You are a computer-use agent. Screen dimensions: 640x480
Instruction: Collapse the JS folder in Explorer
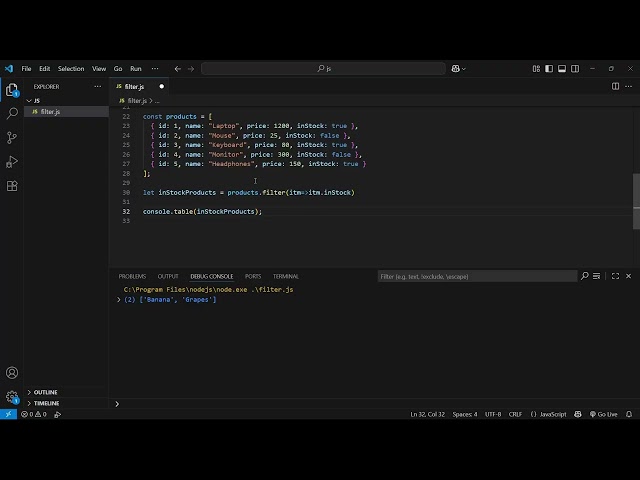(29, 100)
